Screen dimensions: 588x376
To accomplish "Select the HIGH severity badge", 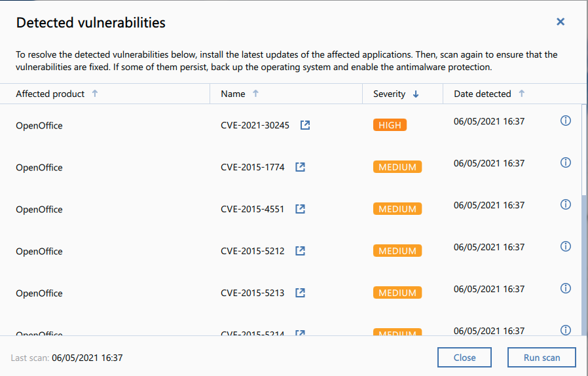I will point(390,125).
